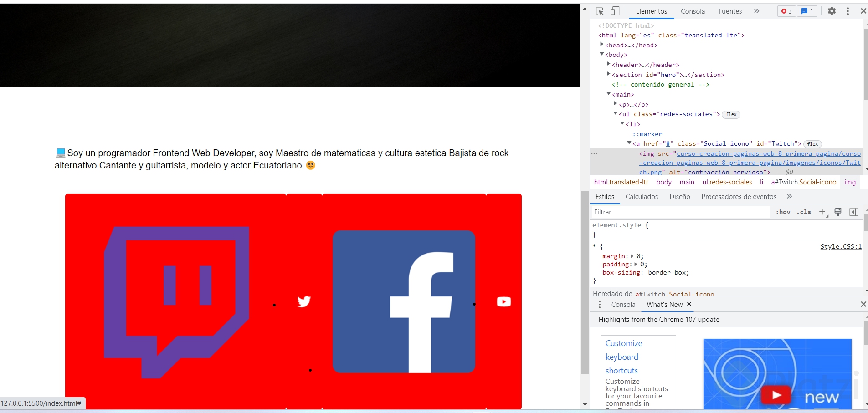Collapse the Twitch anchor node
This screenshot has width=868, height=413.
tap(629, 143)
